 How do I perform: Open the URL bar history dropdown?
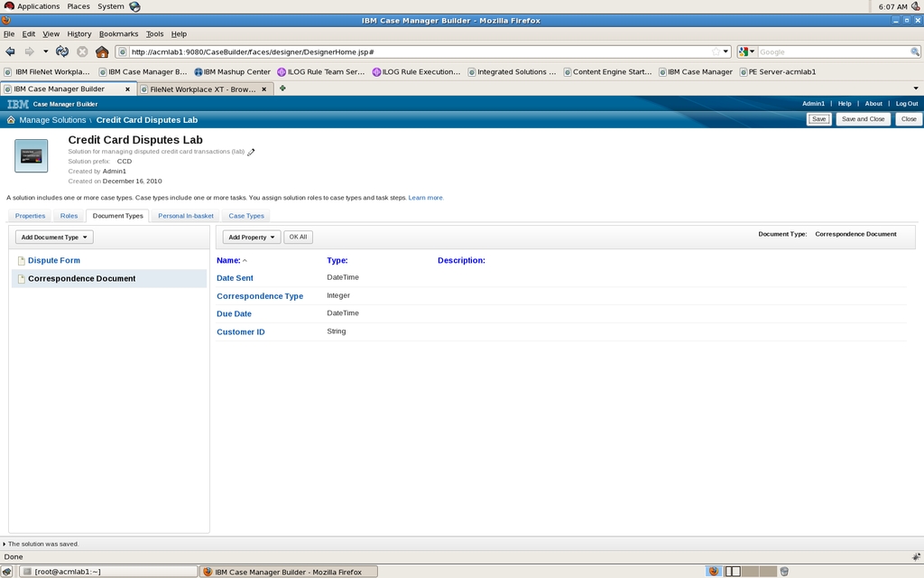[x=725, y=51]
